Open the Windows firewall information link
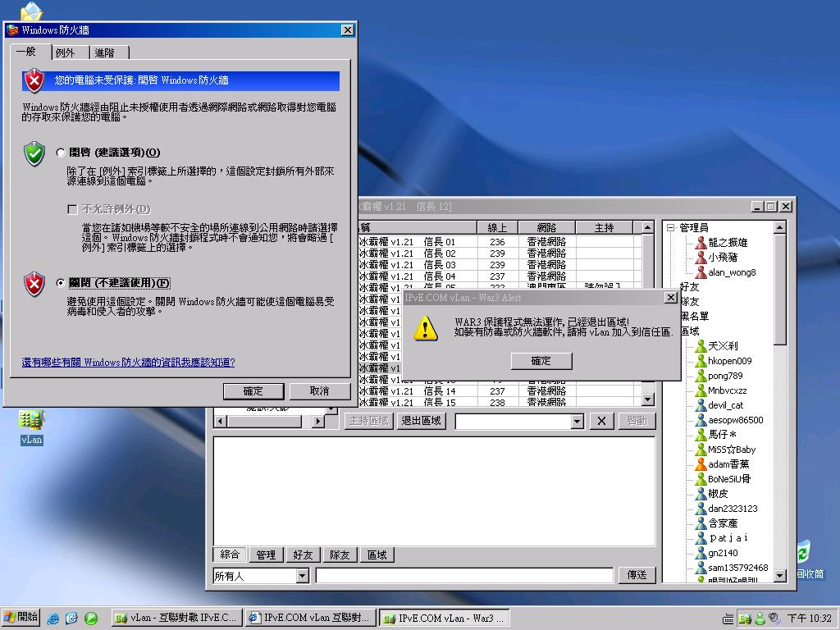Screen dimensions: 840x630 click(x=128, y=362)
